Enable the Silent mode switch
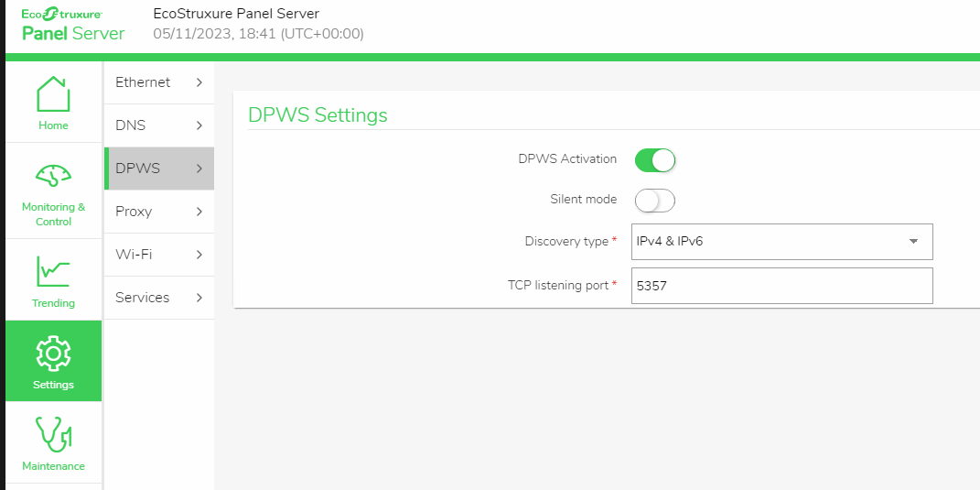 coord(655,201)
